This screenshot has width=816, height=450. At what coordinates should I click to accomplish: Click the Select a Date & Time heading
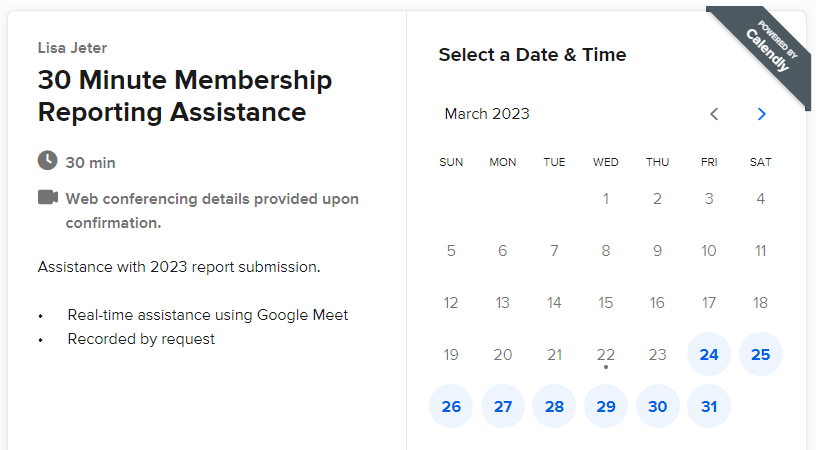click(x=532, y=55)
